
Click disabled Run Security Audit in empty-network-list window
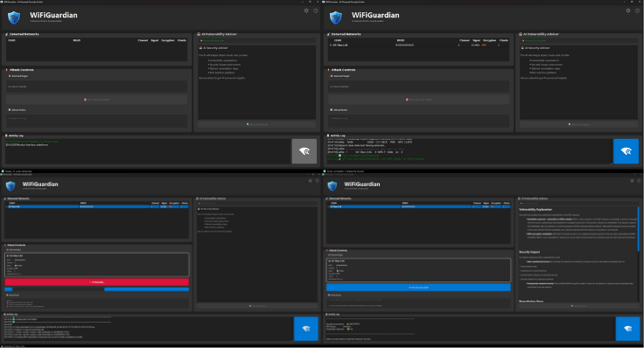(96, 100)
